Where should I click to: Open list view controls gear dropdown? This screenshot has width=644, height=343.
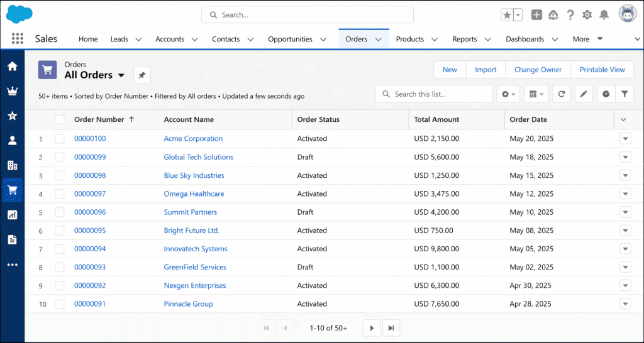[x=508, y=94]
